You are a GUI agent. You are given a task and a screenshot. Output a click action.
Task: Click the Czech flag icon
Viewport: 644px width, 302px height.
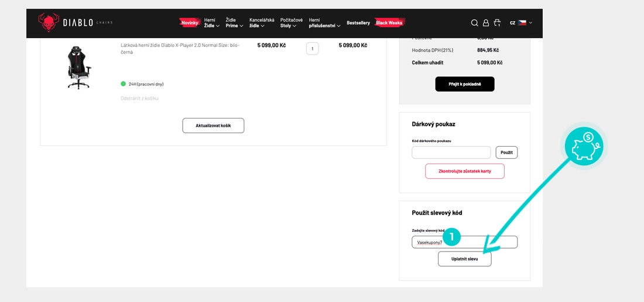pyautogui.click(x=522, y=23)
